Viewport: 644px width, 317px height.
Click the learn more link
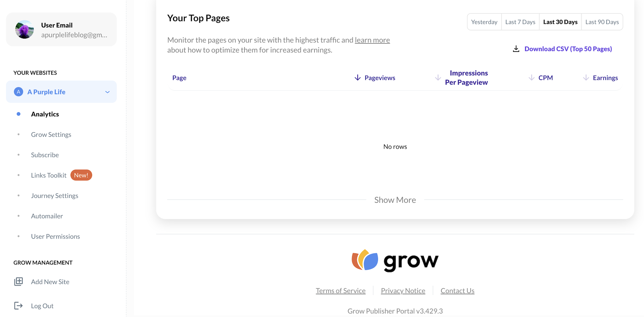(372, 40)
